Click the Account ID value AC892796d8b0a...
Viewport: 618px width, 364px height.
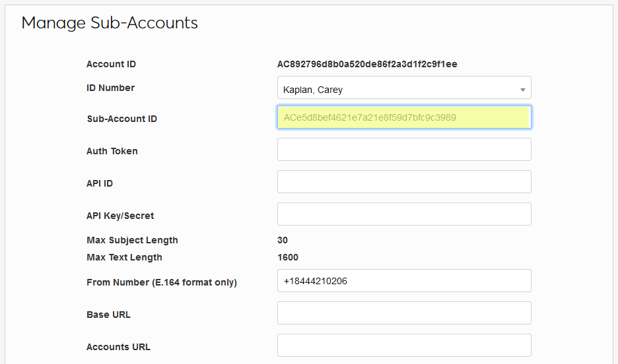click(x=367, y=65)
